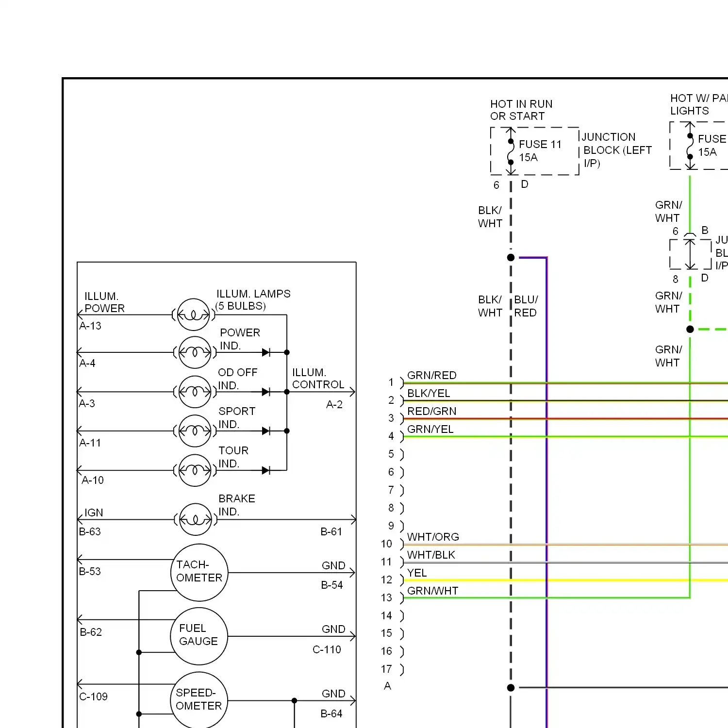Screen dimensions: 728x728
Task: Click the ILLUM. POWER label
Action: [x=104, y=302]
